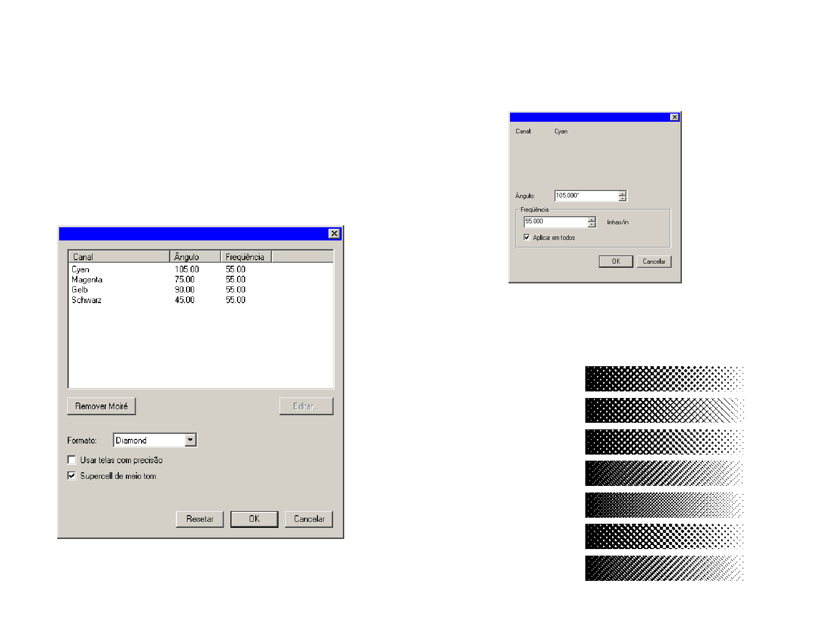Image resolution: width=834 pixels, height=644 pixels.
Task: Decrease the Freqüência value with down arrow
Action: (x=592, y=225)
